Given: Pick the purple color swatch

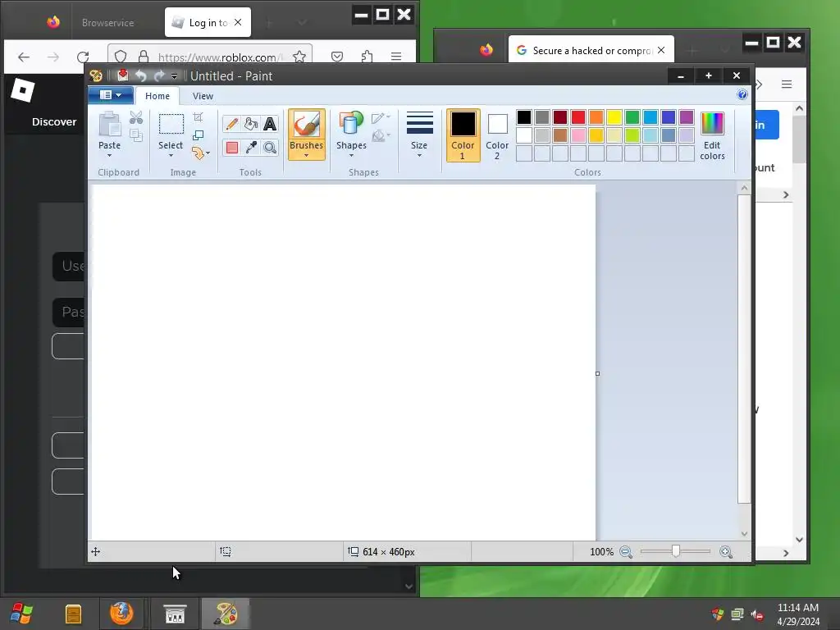Looking at the screenshot, I should pos(687,117).
